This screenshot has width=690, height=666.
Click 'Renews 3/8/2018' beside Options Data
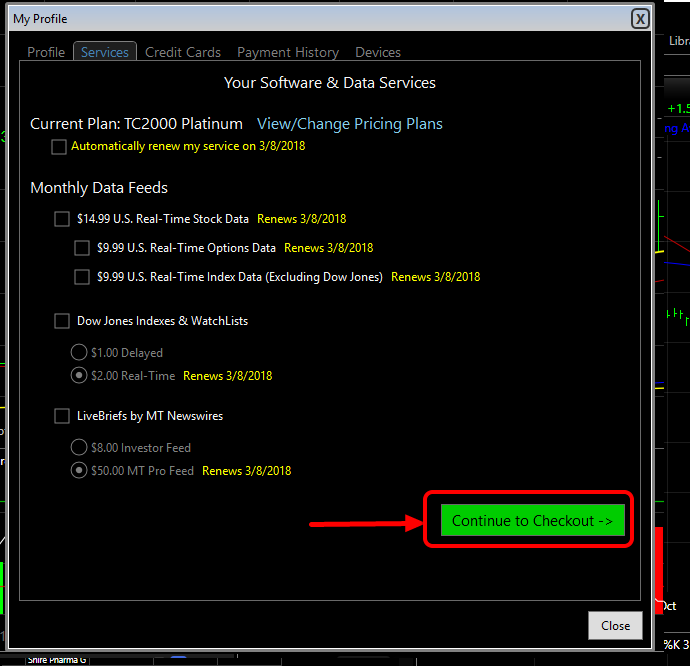point(328,248)
